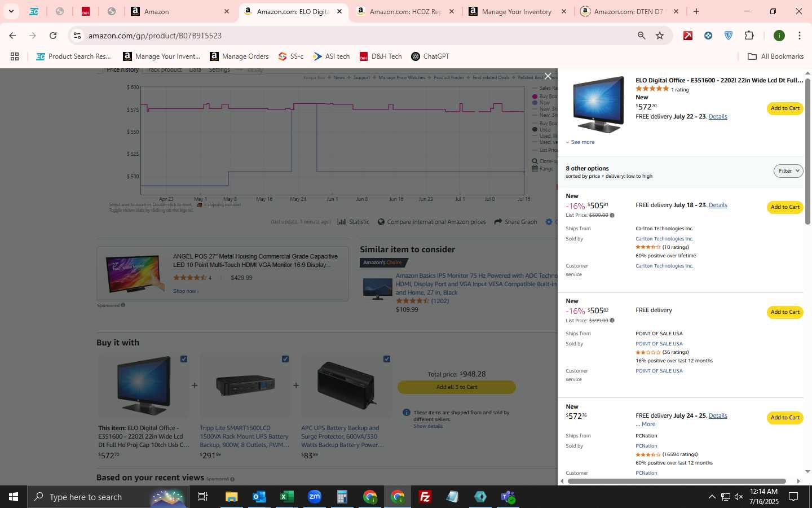
Task: Open File Explorer from taskbar
Action: tap(231, 497)
